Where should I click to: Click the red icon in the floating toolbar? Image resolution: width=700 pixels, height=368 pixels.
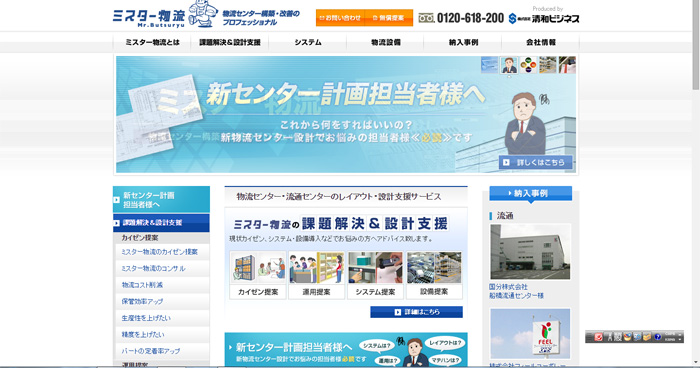[x=599, y=337]
